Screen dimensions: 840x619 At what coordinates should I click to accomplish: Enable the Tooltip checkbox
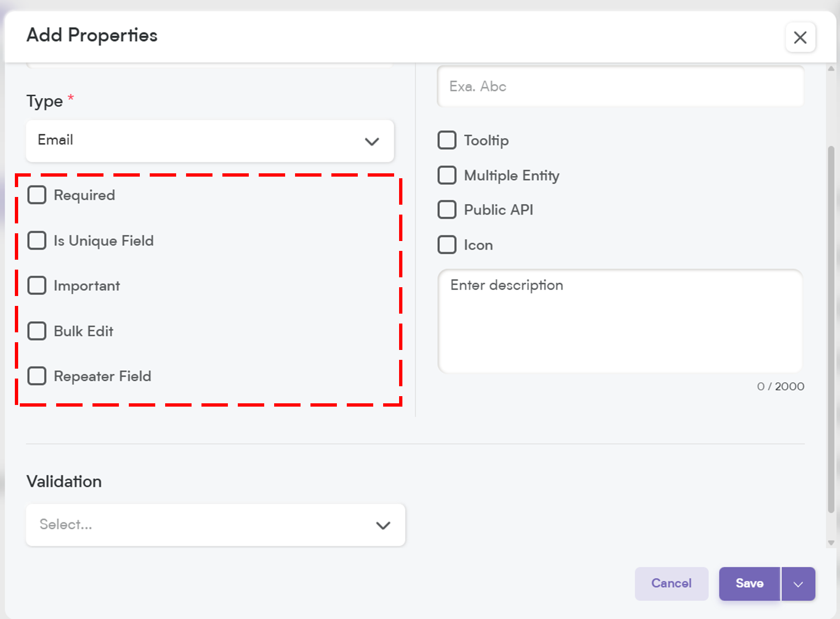(x=447, y=140)
